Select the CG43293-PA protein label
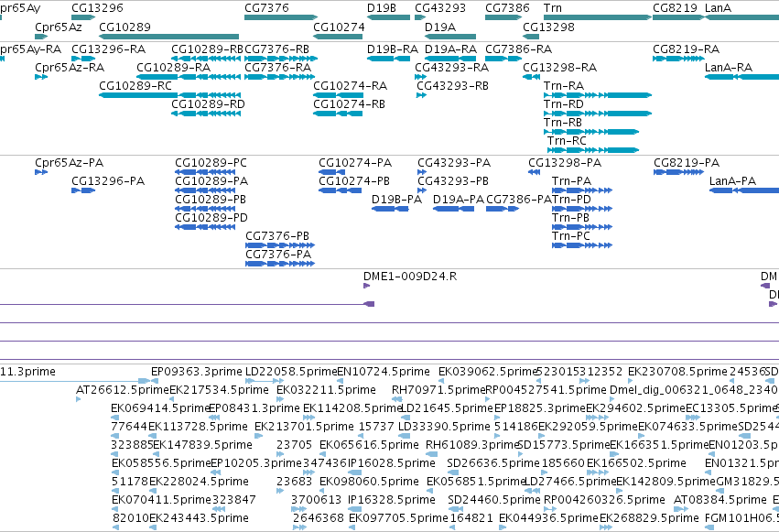 tap(454, 163)
